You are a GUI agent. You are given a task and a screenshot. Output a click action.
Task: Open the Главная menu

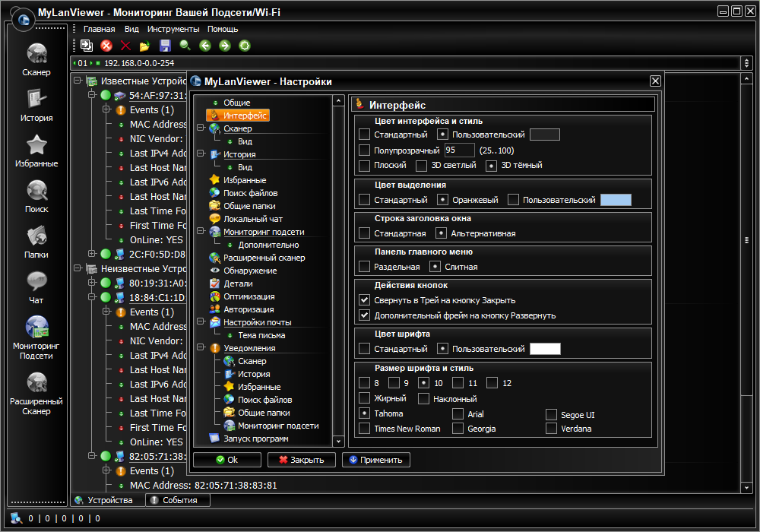[x=99, y=29]
